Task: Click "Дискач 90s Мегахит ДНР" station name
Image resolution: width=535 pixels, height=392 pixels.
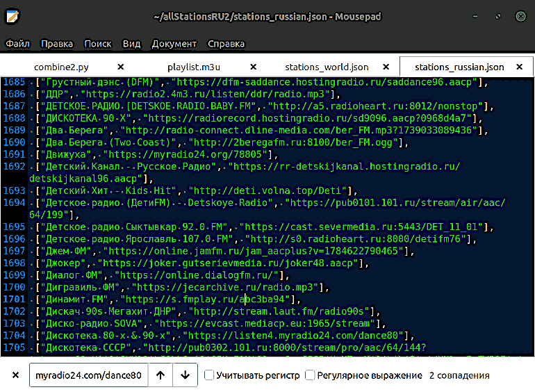Action: (108, 312)
